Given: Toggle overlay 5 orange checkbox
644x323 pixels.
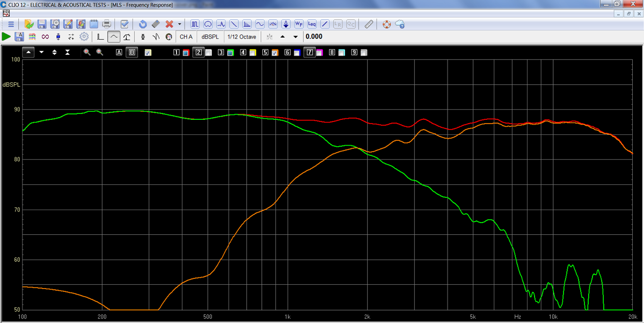Looking at the screenshot, I should point(275,53).
